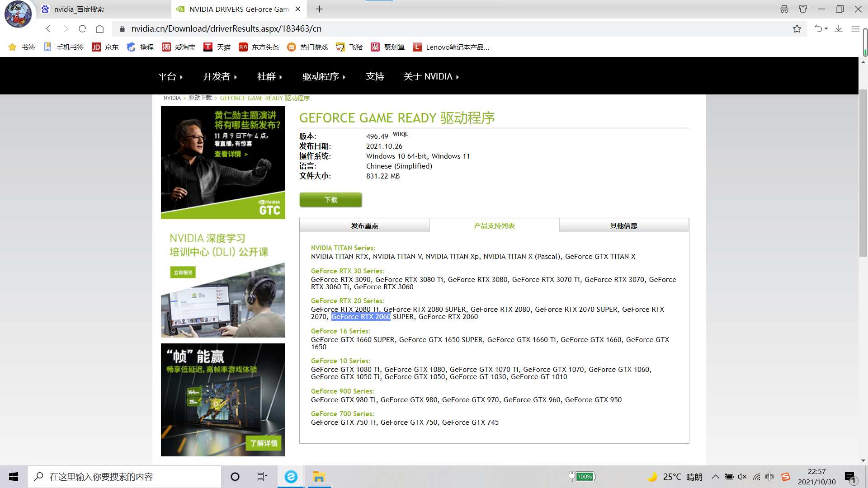
Task: Open the 聚划算 bookmark
Action: click(x=387, y=47)
